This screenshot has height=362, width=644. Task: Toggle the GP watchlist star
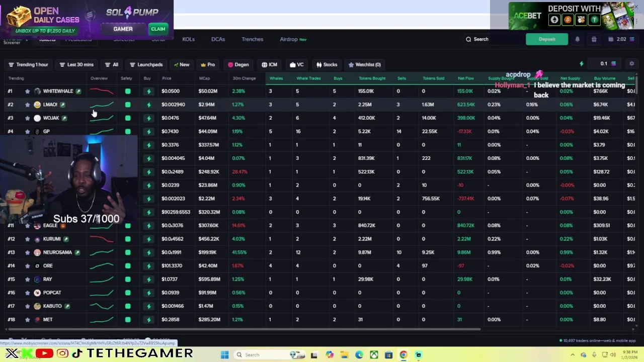click(27, 131)
